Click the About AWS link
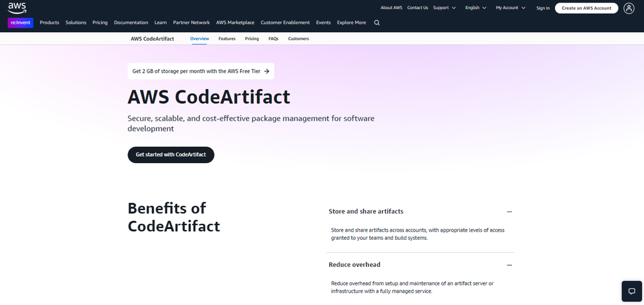 [392, 8]
